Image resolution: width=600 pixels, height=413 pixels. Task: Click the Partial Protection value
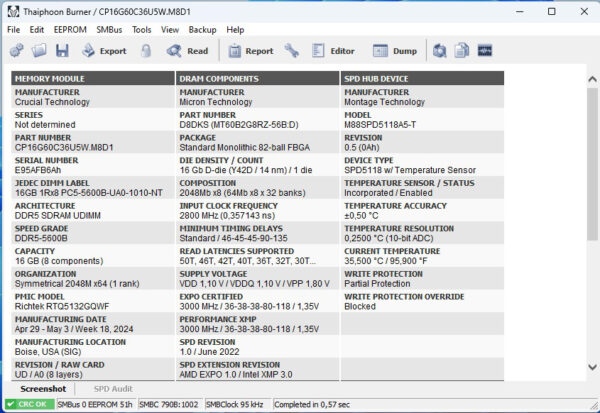[x=377, y=284]
